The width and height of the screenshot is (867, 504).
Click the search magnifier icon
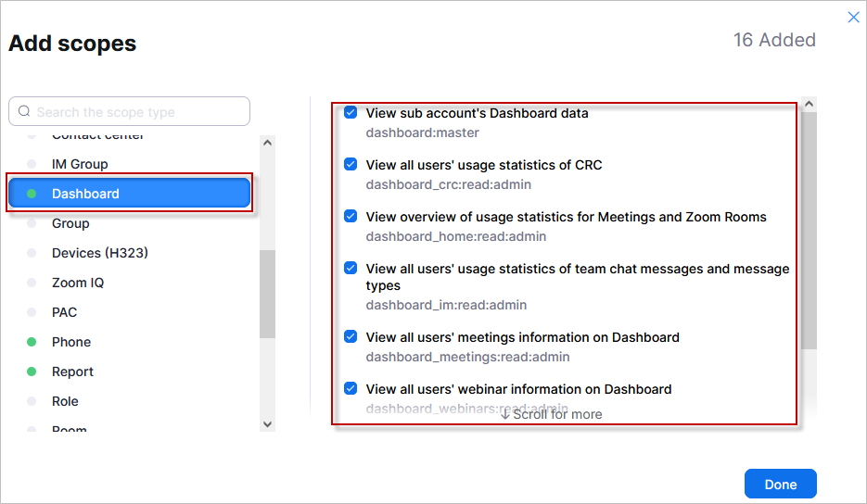[x=24, y=111]
